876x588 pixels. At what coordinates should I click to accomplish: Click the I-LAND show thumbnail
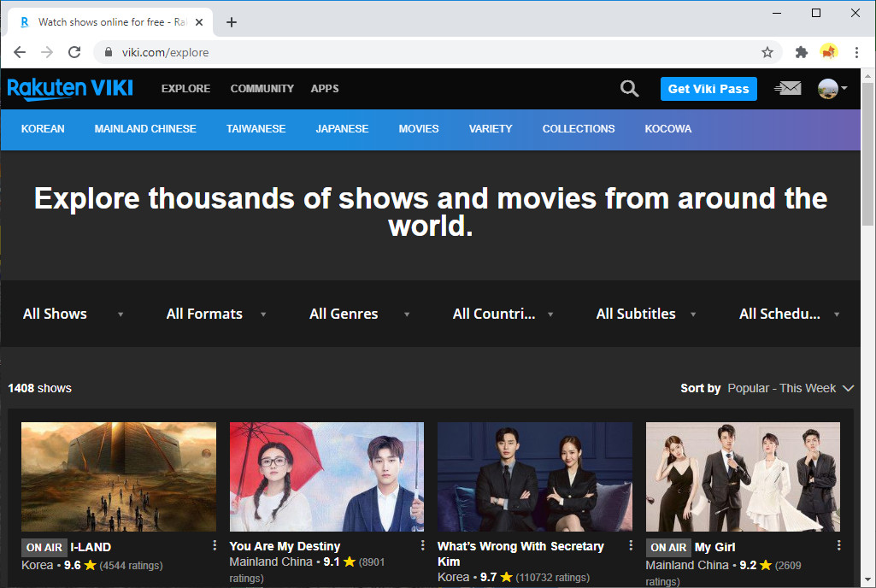pyautogui.click(x=119, y=477)
